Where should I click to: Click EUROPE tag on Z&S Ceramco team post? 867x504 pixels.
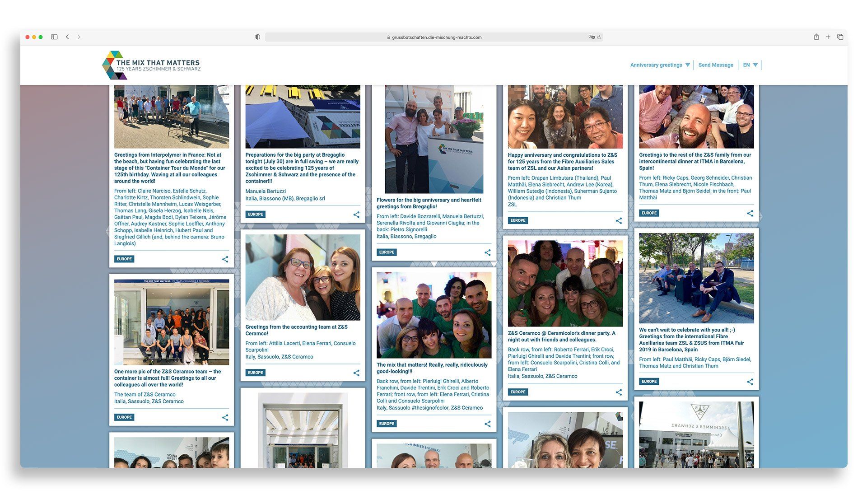tap(124, 417)
